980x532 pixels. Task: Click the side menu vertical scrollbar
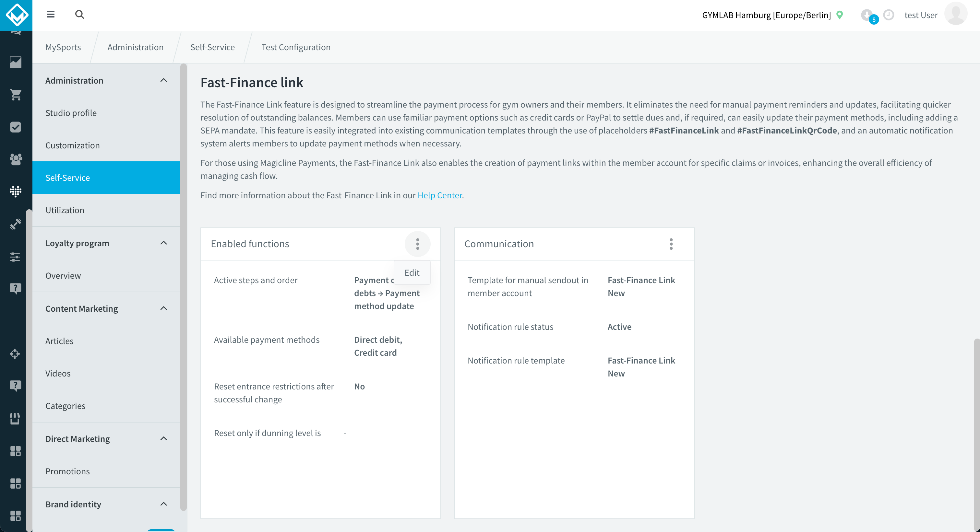tap(183, 287)
